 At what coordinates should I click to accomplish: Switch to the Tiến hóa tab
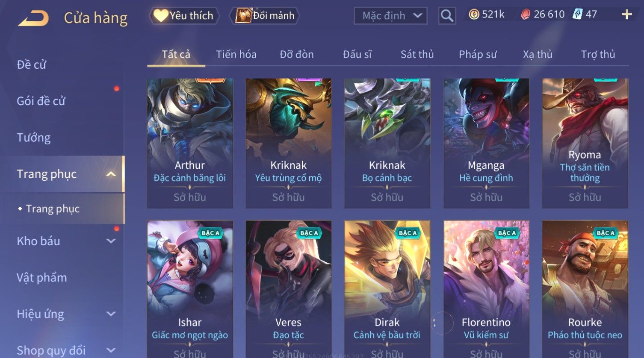236,54
